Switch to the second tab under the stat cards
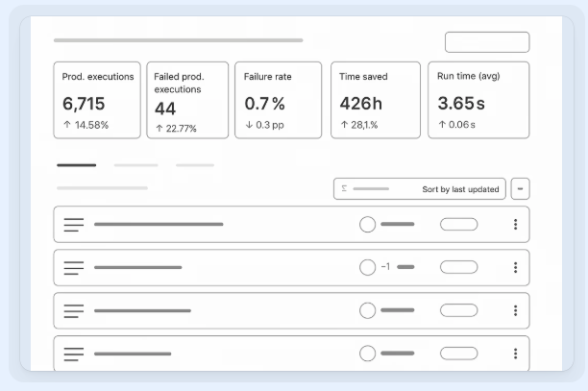The width and height of the screenshot is (588, 391). pyautogui.click(x=135, y=165)
